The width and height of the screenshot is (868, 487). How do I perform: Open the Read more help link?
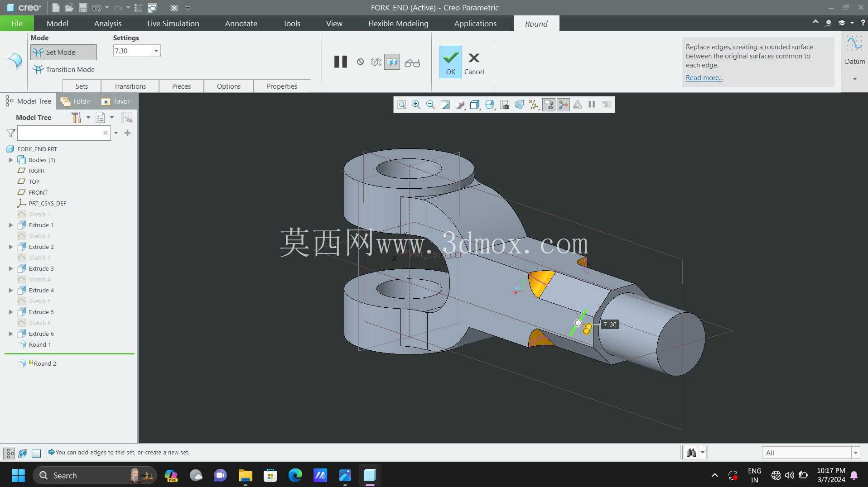(x=704, y=78)
